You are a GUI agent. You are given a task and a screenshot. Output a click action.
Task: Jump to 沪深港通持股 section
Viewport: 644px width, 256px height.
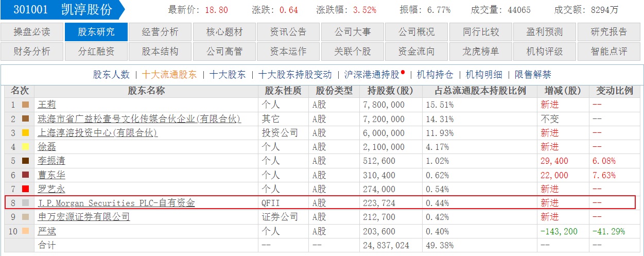(x=372, y=75)
